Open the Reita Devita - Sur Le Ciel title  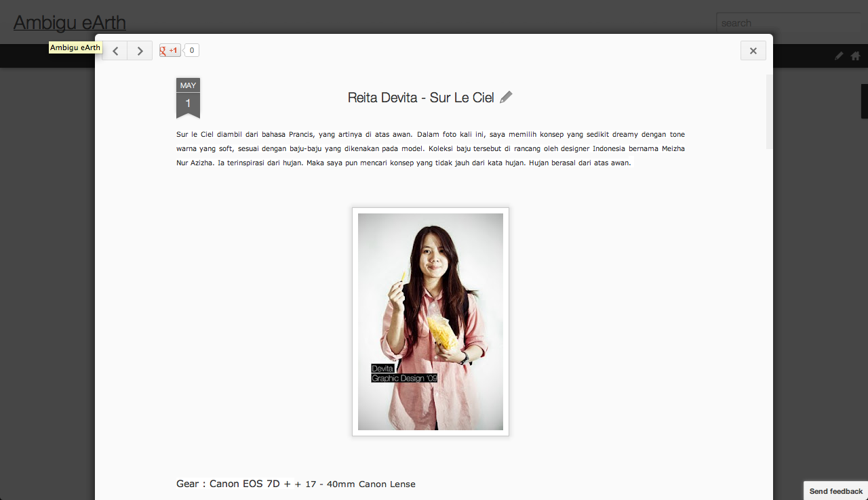pos(420,98)
